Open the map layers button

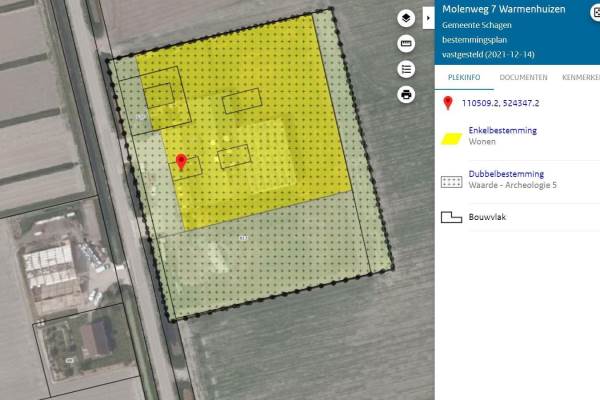tap(406, 19)
